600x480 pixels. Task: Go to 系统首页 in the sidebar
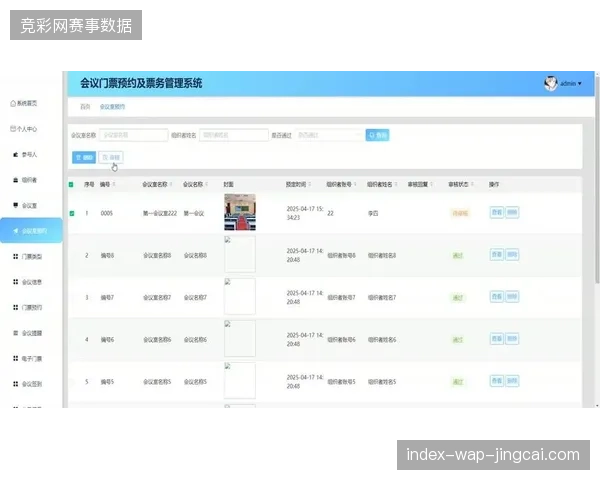(x=24, y=103)
